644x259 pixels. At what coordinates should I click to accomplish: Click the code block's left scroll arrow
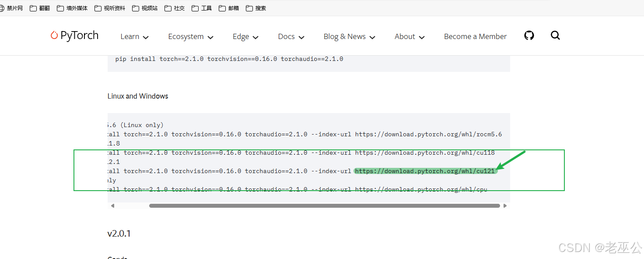click(112, 206)
